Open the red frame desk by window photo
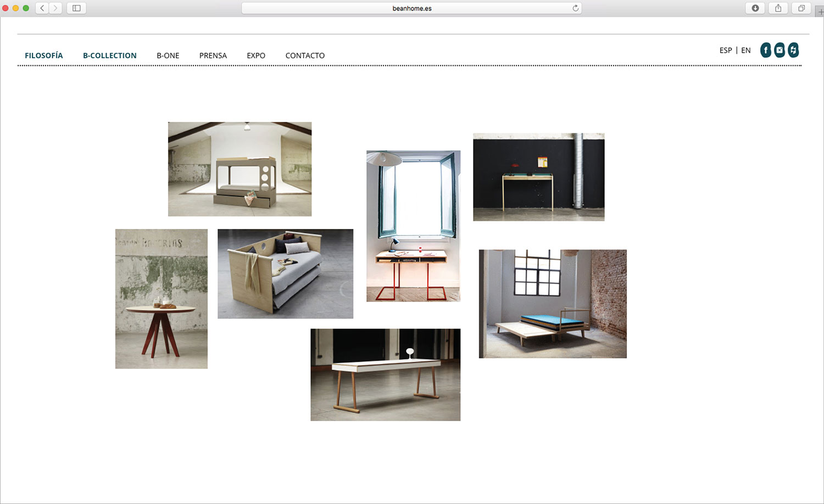 414,226
